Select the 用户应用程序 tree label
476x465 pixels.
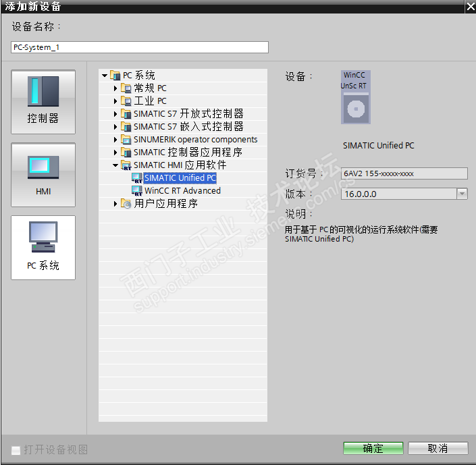point(165,203)
